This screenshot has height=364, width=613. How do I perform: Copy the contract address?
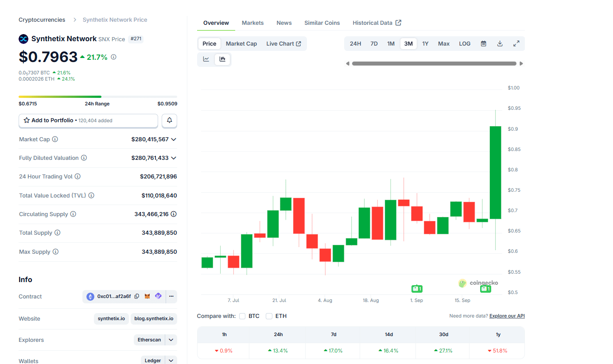point(137,296)
